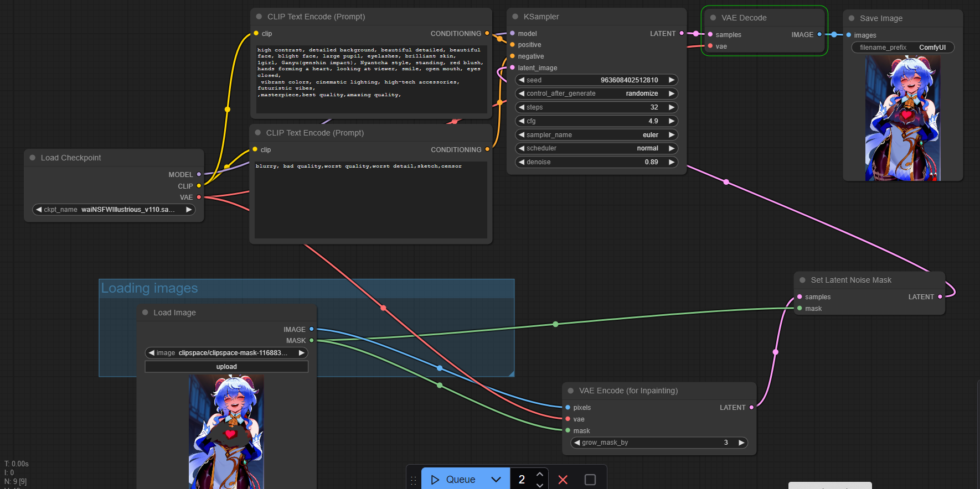Click the KSampler LATENT output port
The width and height of the screenshot is (980, 489).
(682, 33)
